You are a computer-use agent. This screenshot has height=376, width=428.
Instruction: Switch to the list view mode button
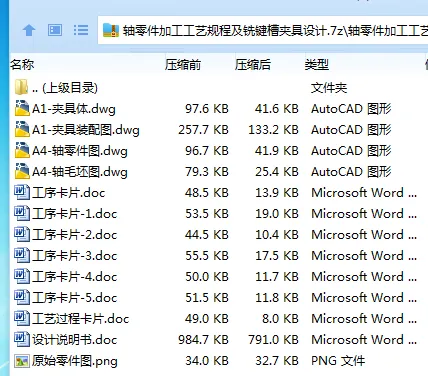(81, 30)
